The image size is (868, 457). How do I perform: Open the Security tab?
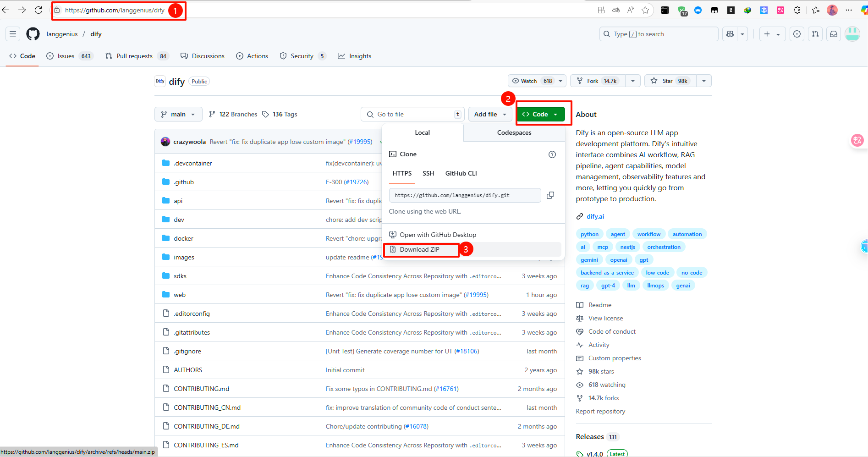(x=303, y=56)
